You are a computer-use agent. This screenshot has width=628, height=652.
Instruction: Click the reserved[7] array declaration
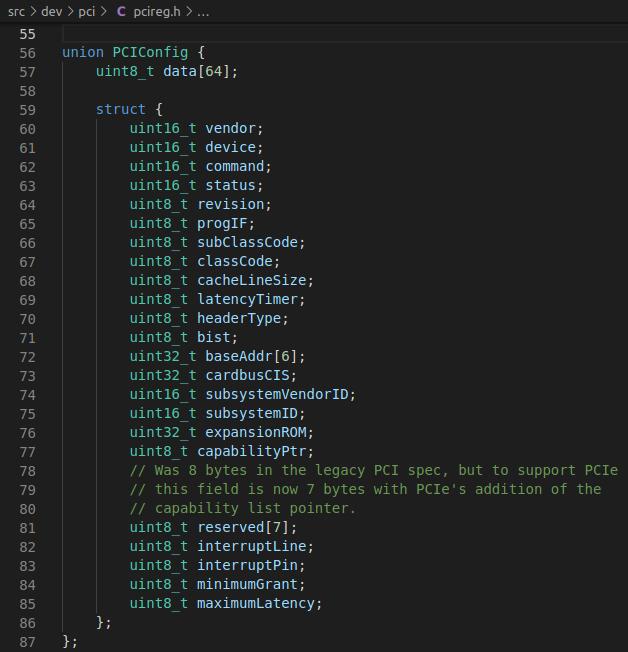tap(242, 527)
